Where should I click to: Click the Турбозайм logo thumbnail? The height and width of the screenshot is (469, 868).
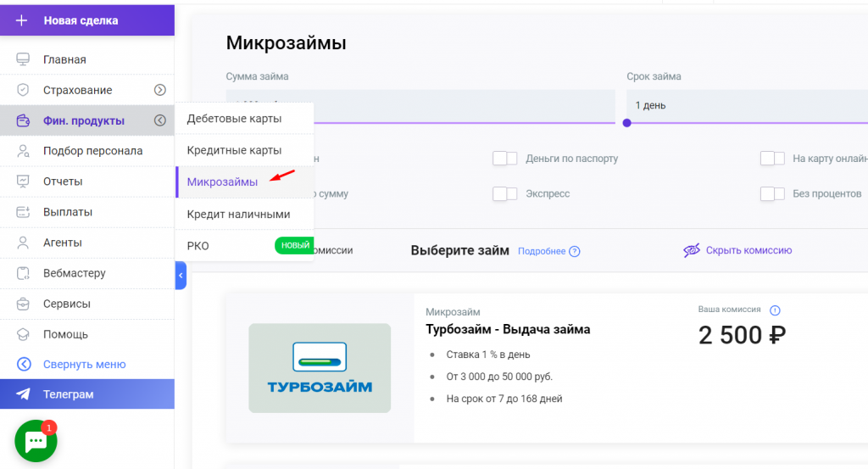pyautogui.click(x=320, y=368)
